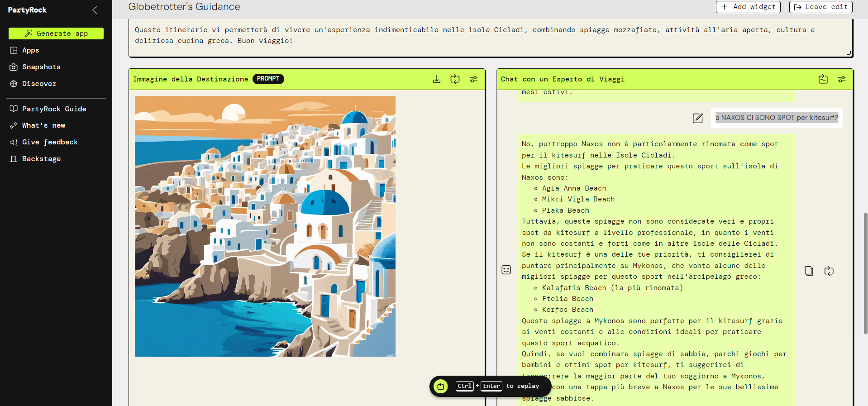This screenshot has height=406, width=868.
Task: Click the Santorini illustration image
Action: pyautogui.click(x=265, y=226)
